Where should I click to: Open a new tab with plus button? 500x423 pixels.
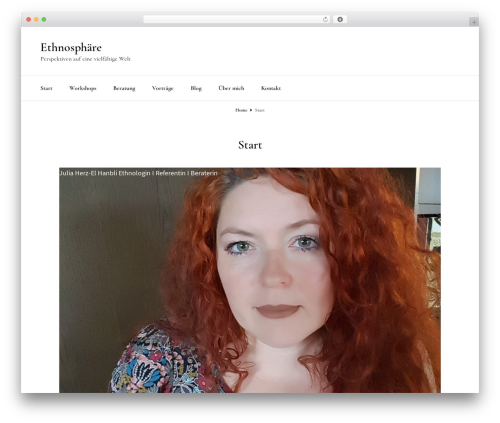click(x=474, y=22)
